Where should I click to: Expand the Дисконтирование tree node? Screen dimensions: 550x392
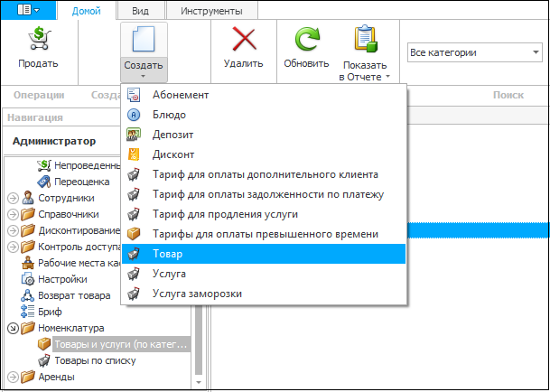13,230
